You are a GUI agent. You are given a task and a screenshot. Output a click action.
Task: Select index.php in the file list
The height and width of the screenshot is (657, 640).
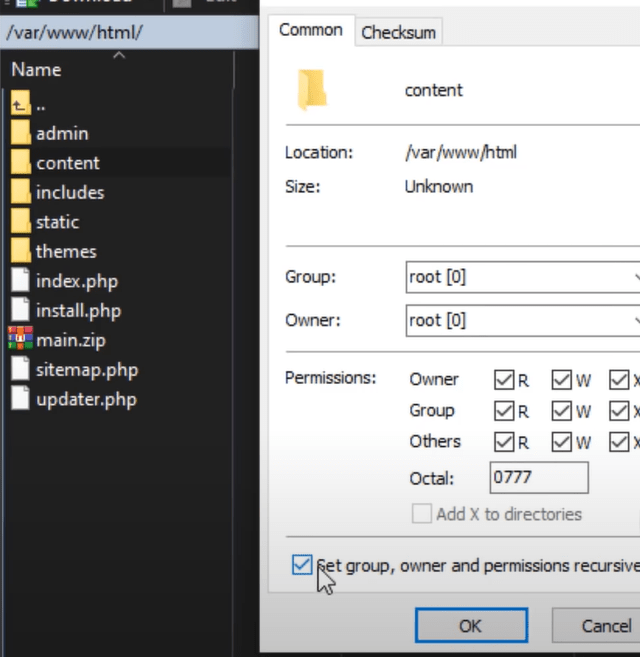click(77, 281)
